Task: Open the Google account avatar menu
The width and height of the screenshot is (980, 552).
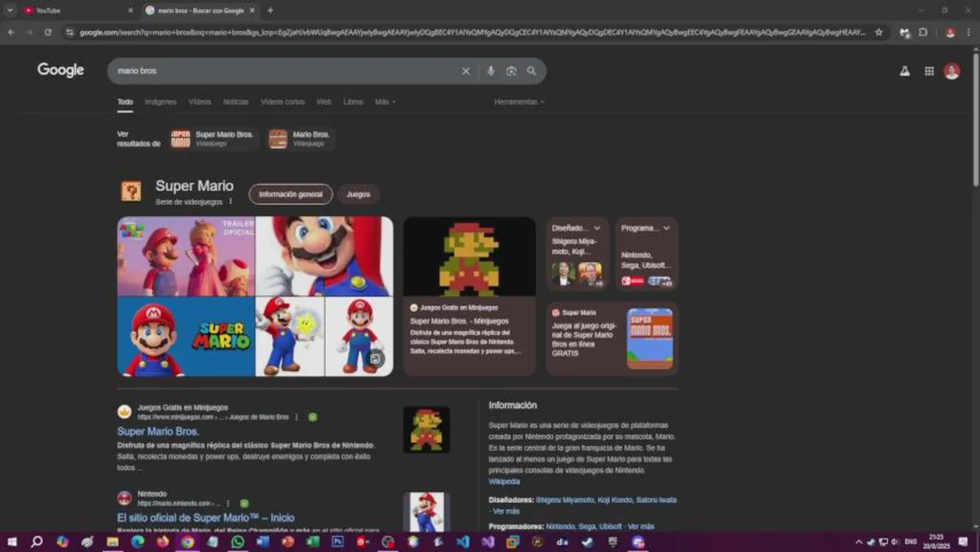Action: [x=952, y=71]
